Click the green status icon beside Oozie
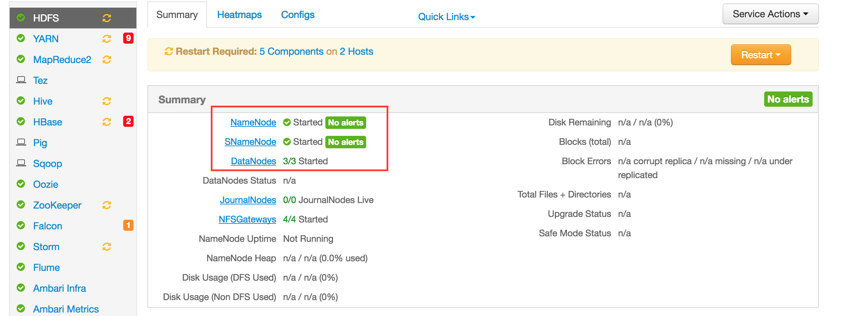Viewport: 868px width, 316px height. click(x=21, y=184)
